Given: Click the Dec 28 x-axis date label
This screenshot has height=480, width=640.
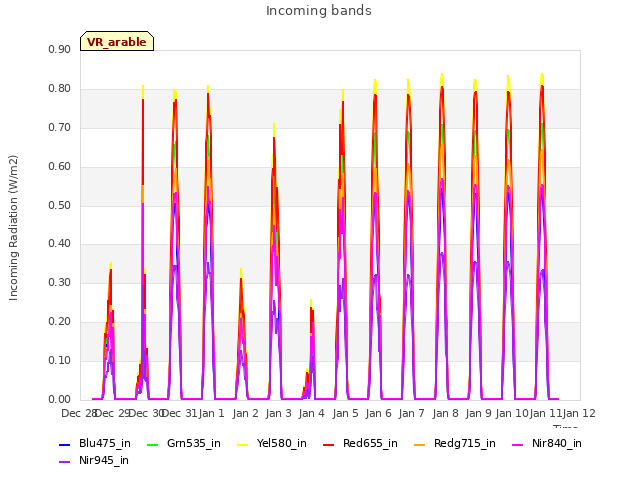Looking at the screenshot, I should click(79, 413).
